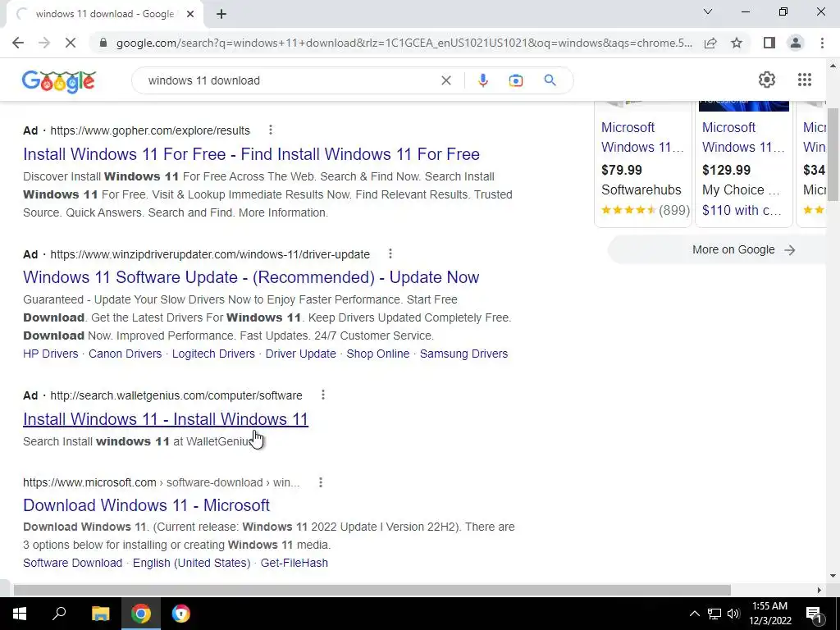Open the Windows Start menu
The width and height of the screenshot is (840, 630).
[x=20, y=614]
